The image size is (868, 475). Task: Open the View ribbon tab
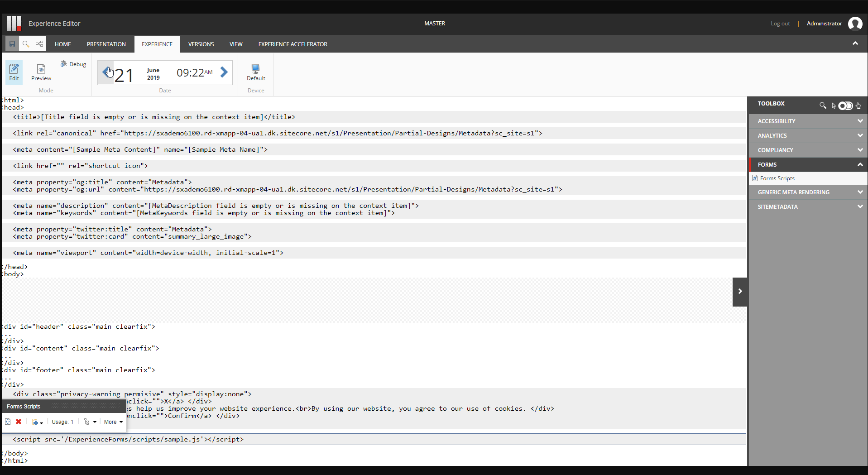tap(236, 44)
